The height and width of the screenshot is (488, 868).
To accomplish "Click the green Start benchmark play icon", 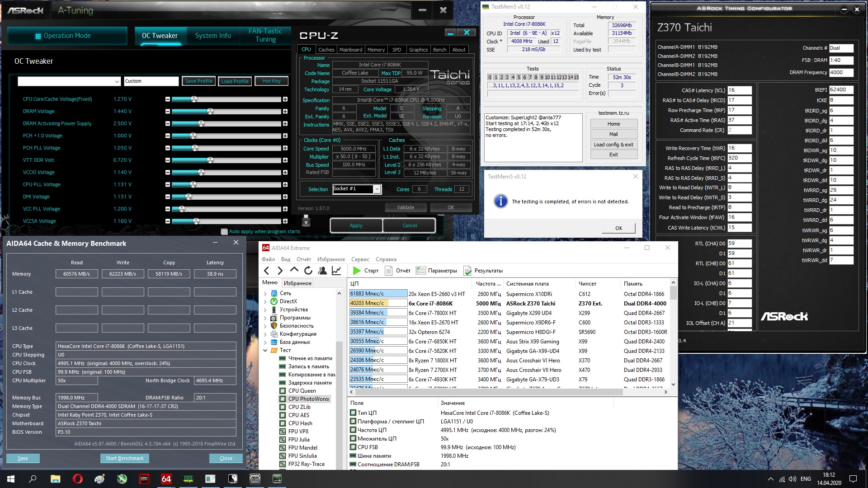I will pyautogui.click(x=357, y=271).
